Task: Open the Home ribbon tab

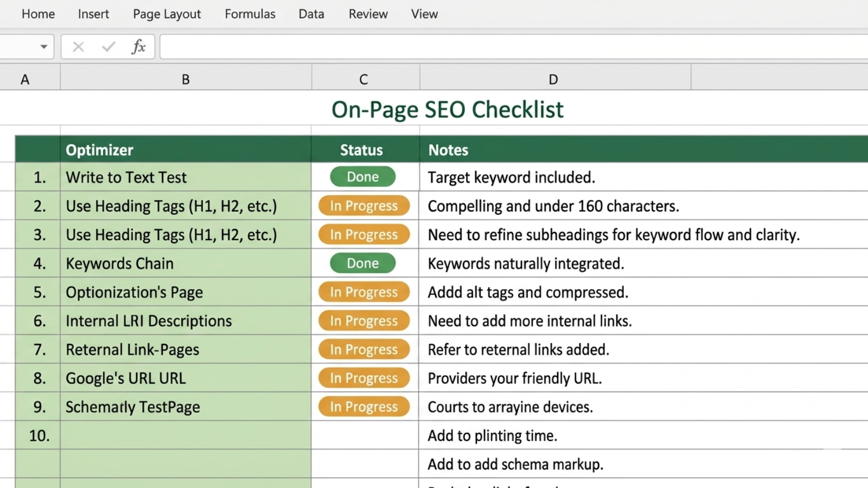Action: tap(38, 14)
